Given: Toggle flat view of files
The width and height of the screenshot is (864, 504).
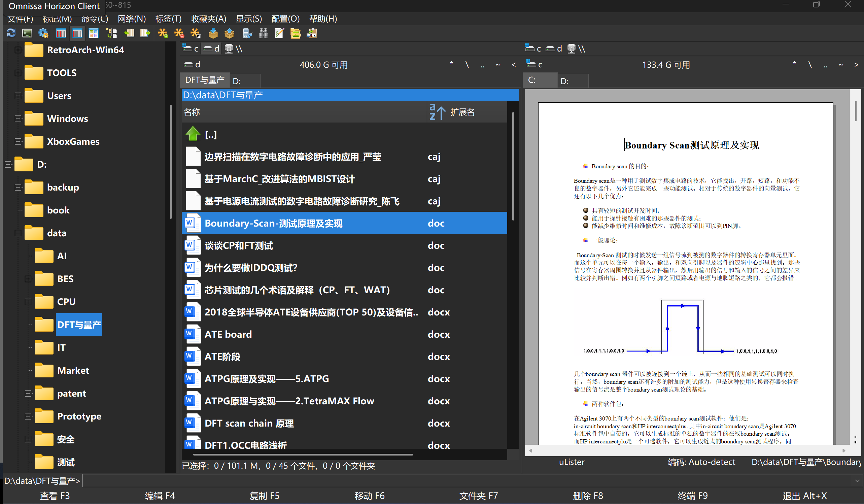Looking at the screenshot, I should [111, 33].
